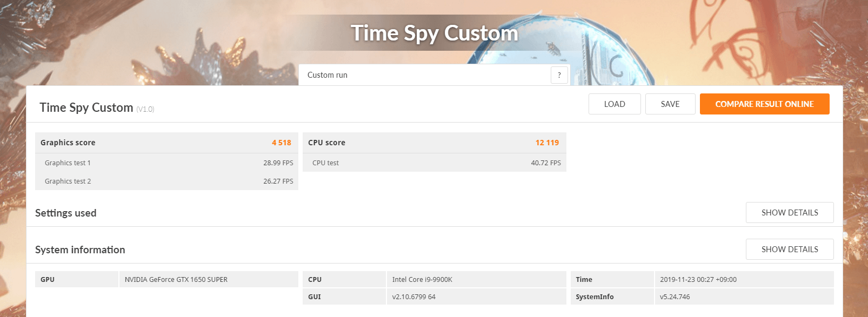Click the GPU label cell
The height and width of the screenshot is (317, 868).
click(77, 279)
